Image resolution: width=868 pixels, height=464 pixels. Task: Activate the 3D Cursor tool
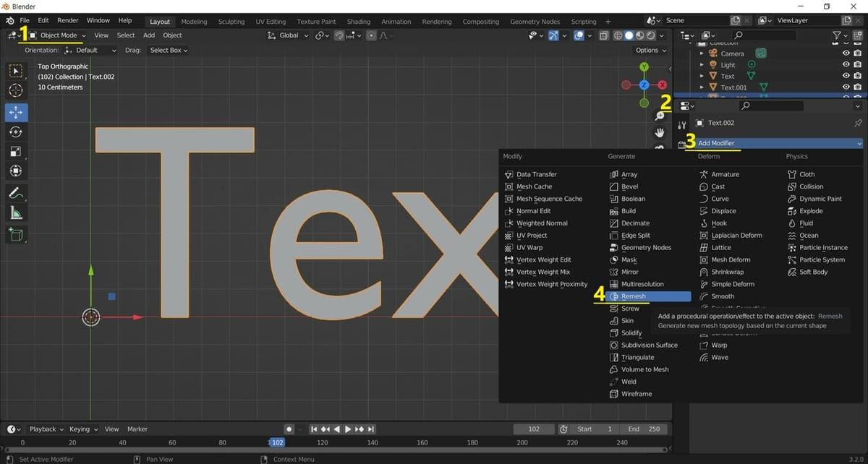pos(17,91)
